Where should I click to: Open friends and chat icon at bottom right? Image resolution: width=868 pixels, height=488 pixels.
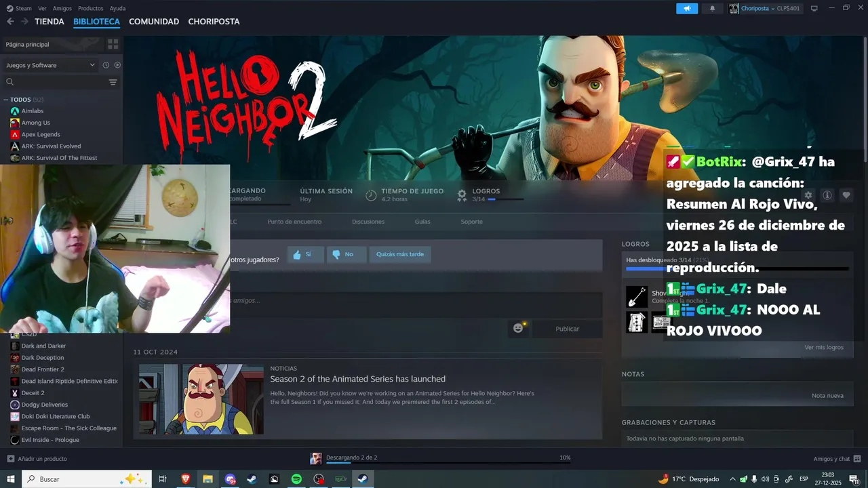(857, 459)
